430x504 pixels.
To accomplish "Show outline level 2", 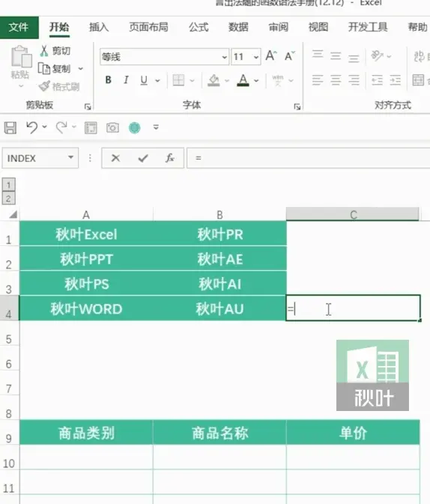I will pyautogui.click(x=9, y=199).
